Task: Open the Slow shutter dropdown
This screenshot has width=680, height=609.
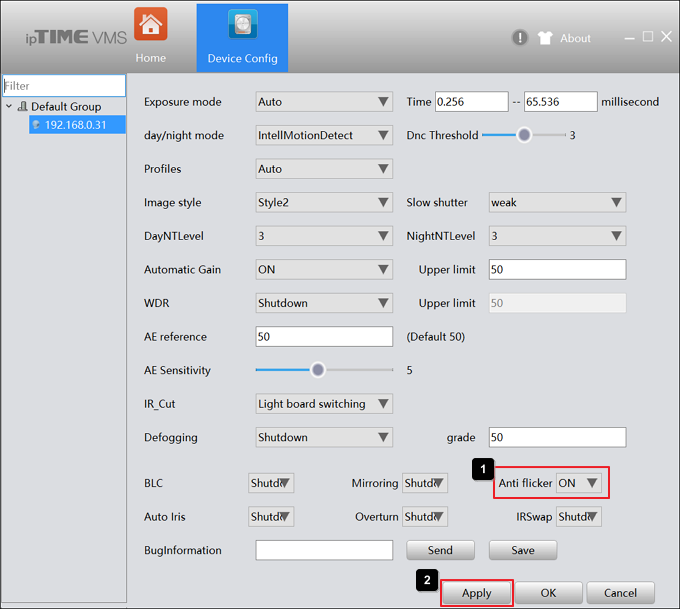Action: click(557, 202)
